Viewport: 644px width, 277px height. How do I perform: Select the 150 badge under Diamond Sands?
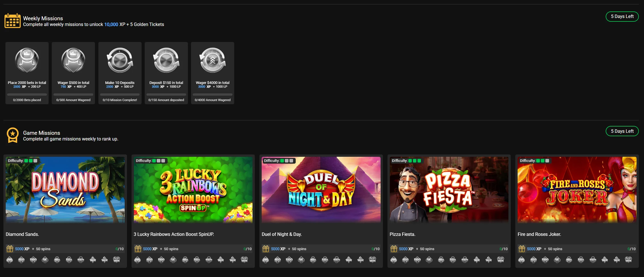(21, 260)
